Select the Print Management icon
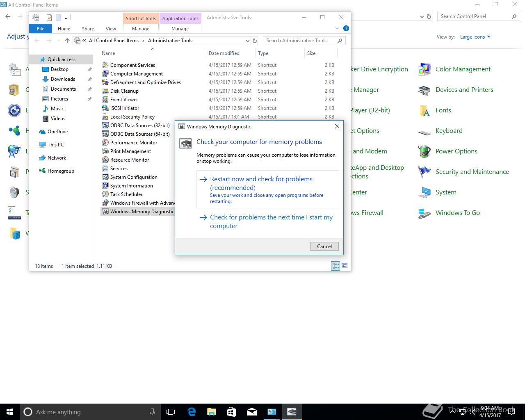The image size is (525, 420). [x=105, y=151]
